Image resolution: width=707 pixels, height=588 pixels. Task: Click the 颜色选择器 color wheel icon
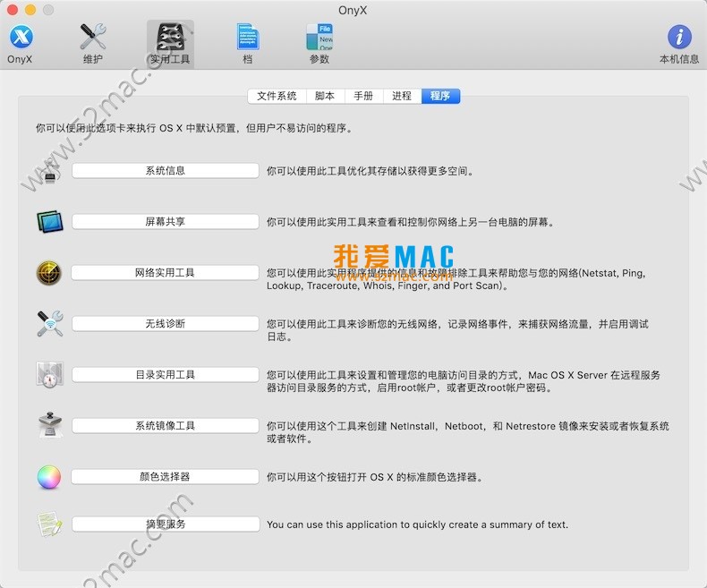coord(48,477)
